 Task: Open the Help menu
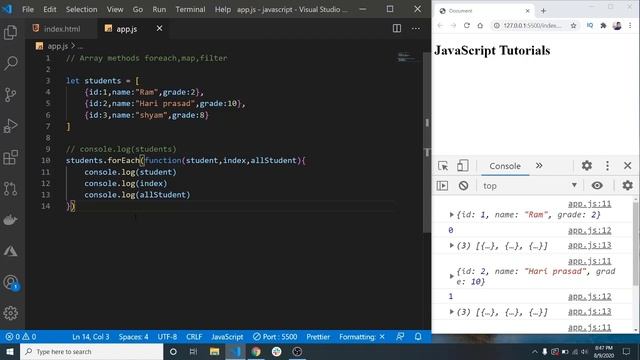[223, 9]
